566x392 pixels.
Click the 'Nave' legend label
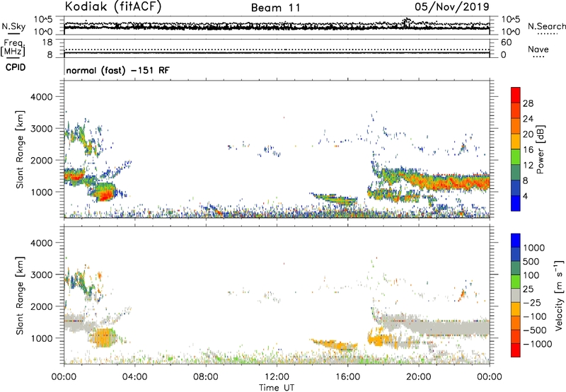[538, 49]
